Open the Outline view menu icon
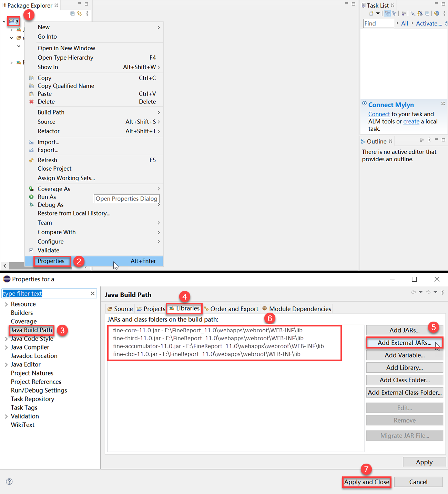Screen dimensions: 448x494 tap(429, 140)
